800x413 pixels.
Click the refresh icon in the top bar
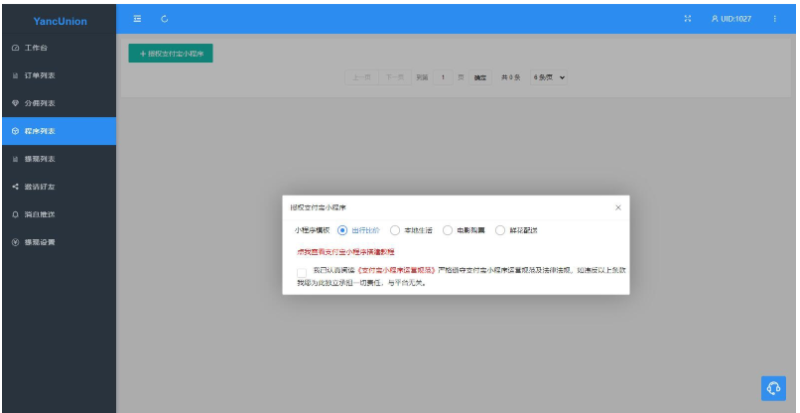164,18
